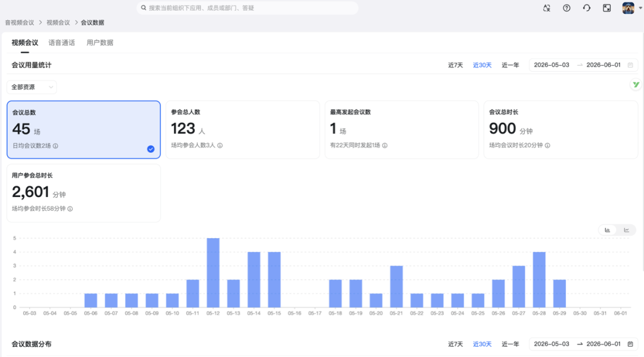Viewport: 644px width, 357px height.
Task: Open the help question mark icon
Action: point(566,8)
